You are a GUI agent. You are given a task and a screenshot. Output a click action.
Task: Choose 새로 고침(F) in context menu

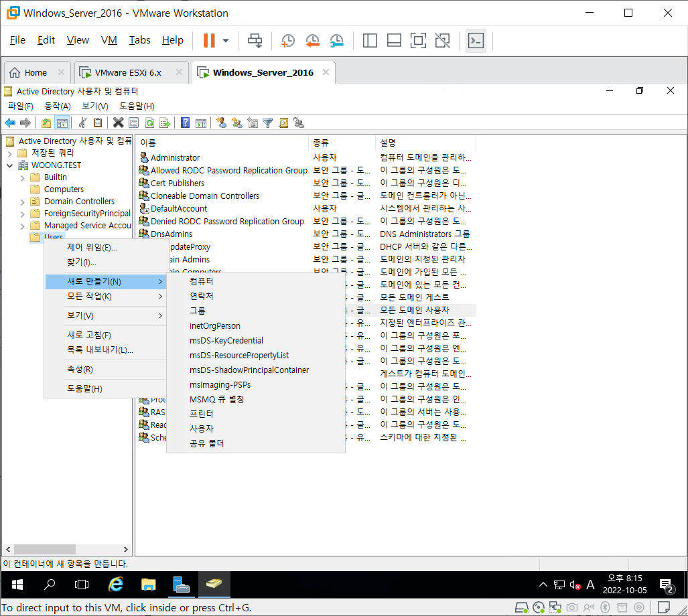(106, 335)
